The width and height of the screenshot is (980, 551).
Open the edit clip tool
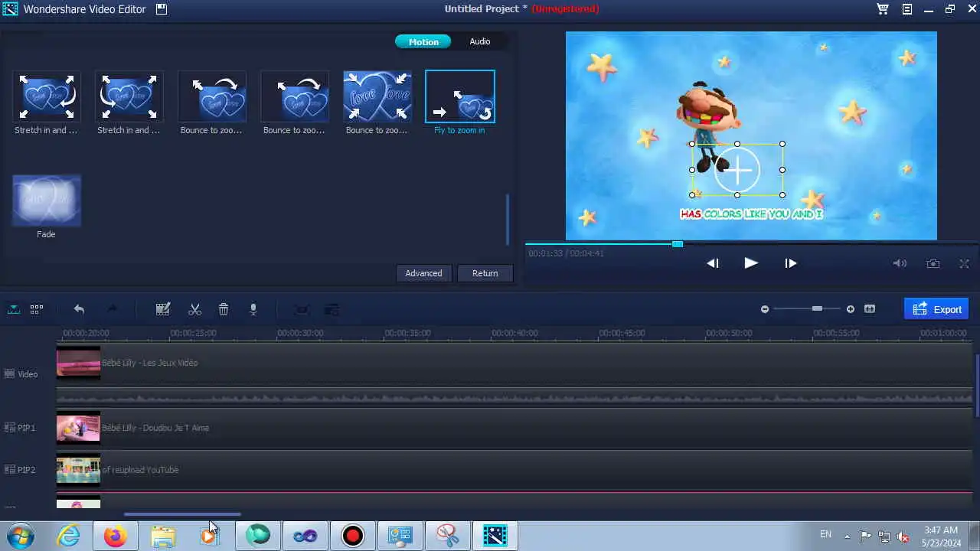point(162,309)
